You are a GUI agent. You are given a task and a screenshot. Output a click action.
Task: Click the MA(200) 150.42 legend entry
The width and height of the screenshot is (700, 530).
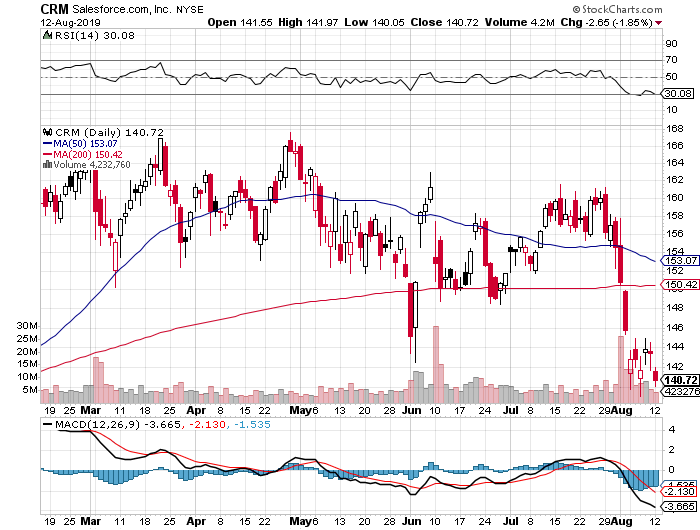coord(88,154)
